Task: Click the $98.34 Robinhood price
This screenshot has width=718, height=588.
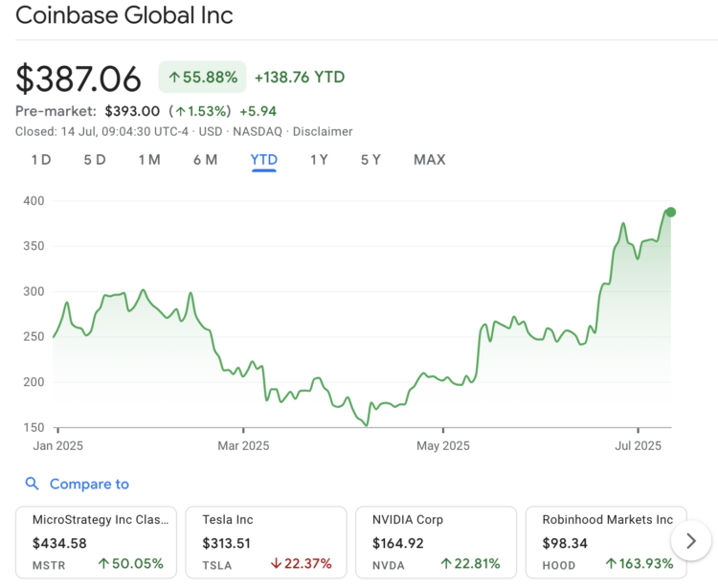Action: (565, 543)
